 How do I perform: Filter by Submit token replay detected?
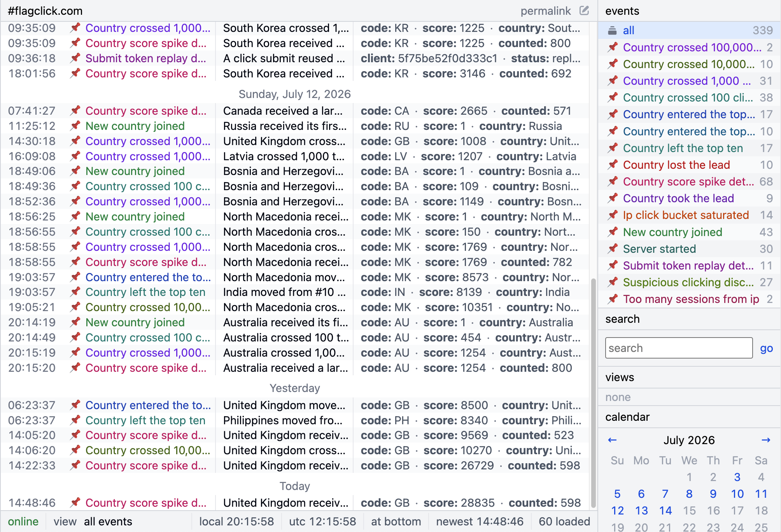(688, 266)
